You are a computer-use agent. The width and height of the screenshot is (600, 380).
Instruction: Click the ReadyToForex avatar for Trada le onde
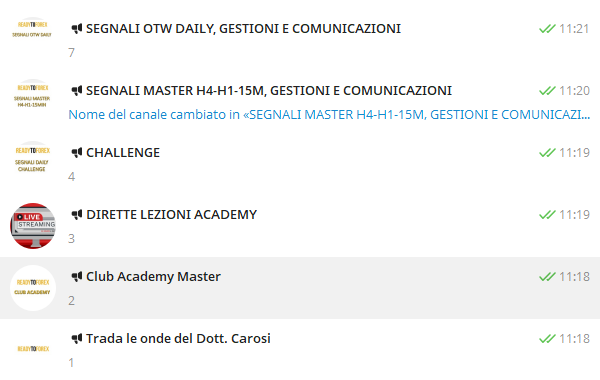(x=33, y=350)
